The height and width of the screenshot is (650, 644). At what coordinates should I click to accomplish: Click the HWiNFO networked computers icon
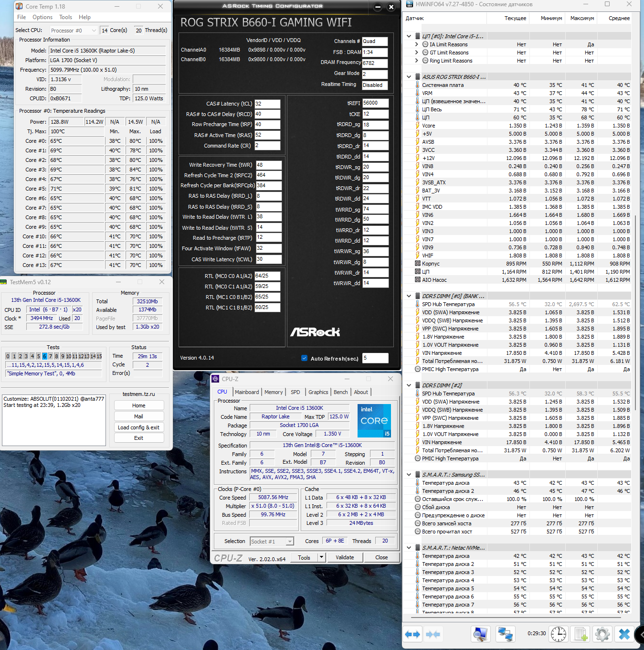tap(505, 634)
